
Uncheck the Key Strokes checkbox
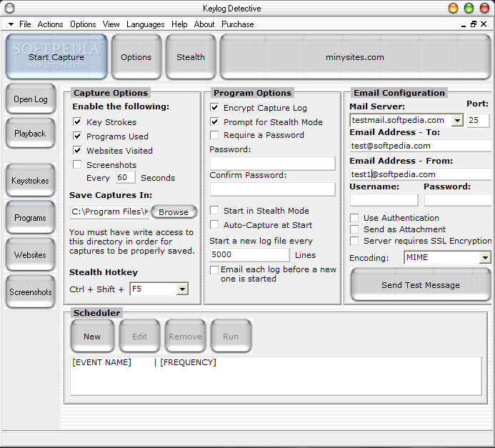(x=77, y=121)
